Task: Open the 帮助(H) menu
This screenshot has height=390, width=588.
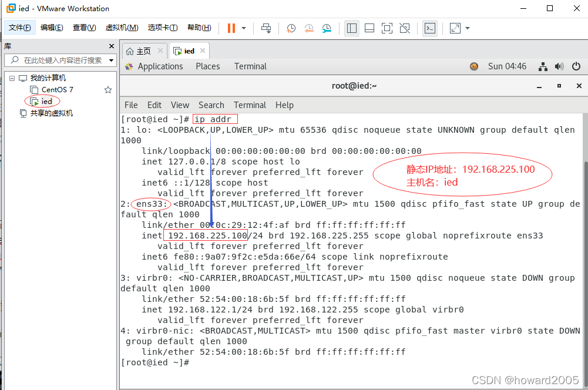Action: [x=199, y=28]
